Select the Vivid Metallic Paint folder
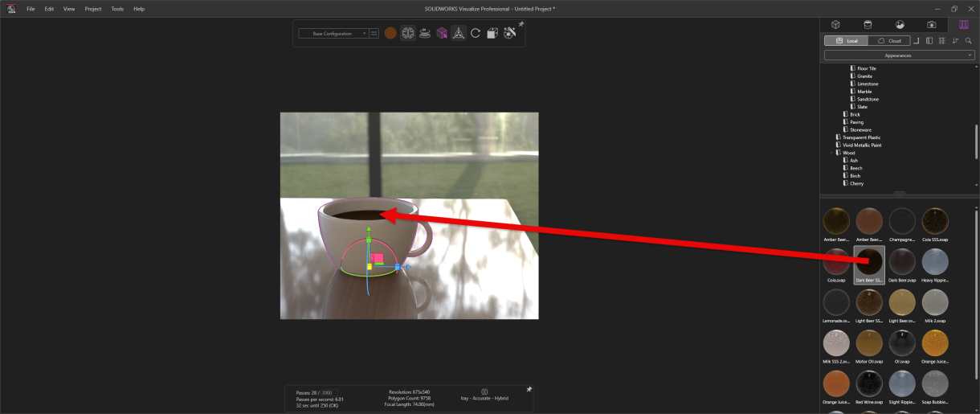This screenshot has height=414, width=980. [863, 145]
